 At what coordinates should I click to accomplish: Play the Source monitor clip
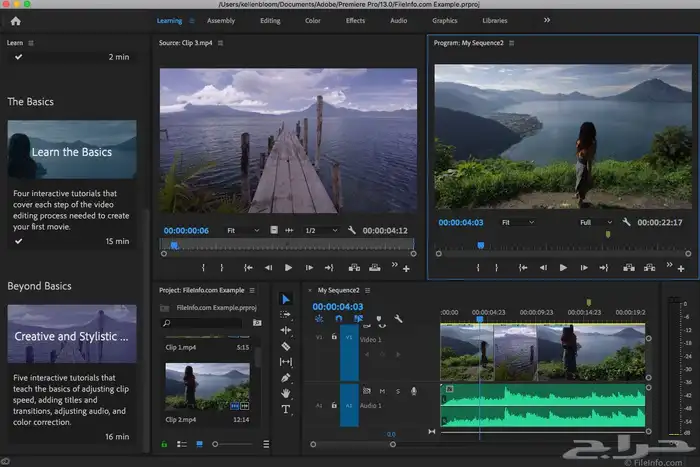pos(288,267)
